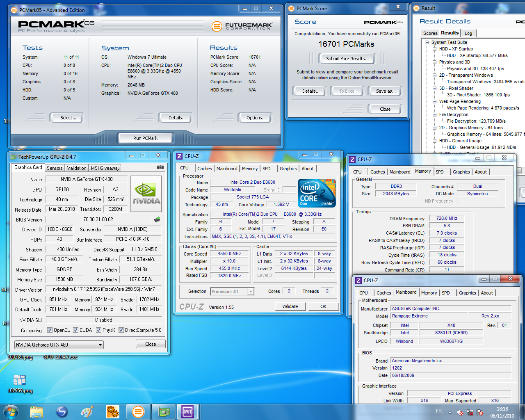The height and width of the screenshot is (420, 525).
Task: Click 'File Decryption: 123.769 MB/s' row
Action: pyautogui.click(x=476, y=121)
